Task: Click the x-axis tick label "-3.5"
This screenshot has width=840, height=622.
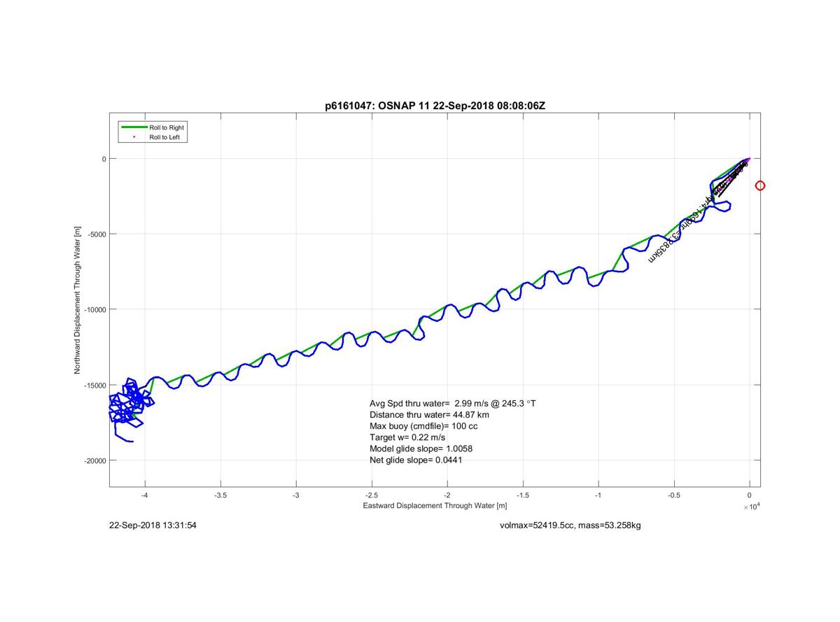Action: [220, 495]
